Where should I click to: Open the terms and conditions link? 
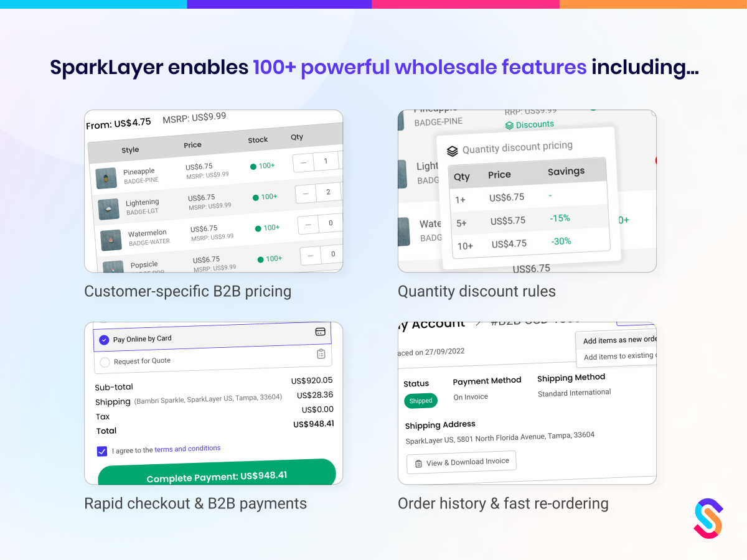(x=187, y=449)
